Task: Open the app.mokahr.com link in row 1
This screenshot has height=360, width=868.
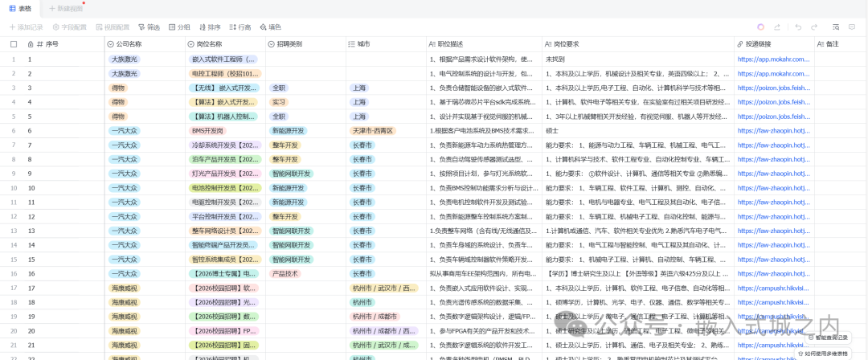Action: tap(773, 59)
